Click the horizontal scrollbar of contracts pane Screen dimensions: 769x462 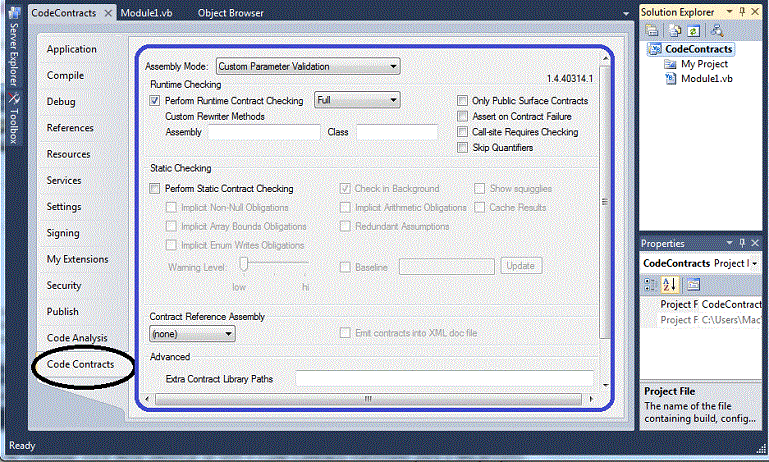pyautogui.click(x=368, y=399)
